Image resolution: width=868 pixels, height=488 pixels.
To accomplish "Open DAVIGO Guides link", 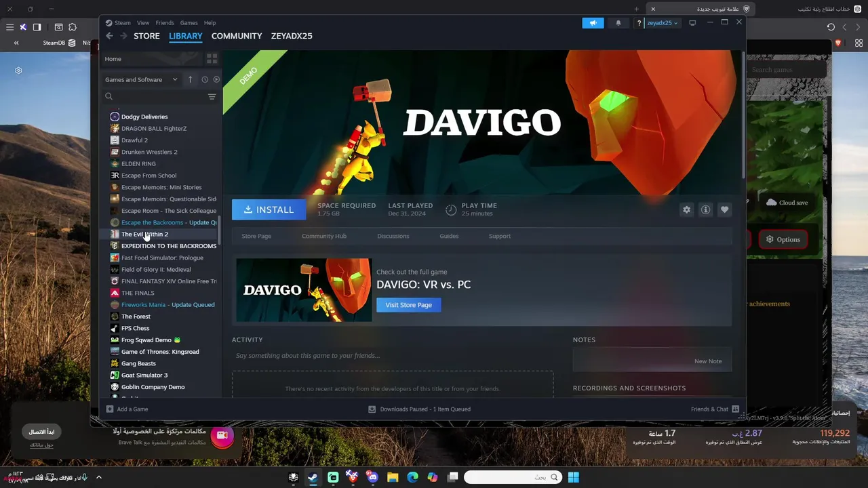I will click(x=449, y=236).
